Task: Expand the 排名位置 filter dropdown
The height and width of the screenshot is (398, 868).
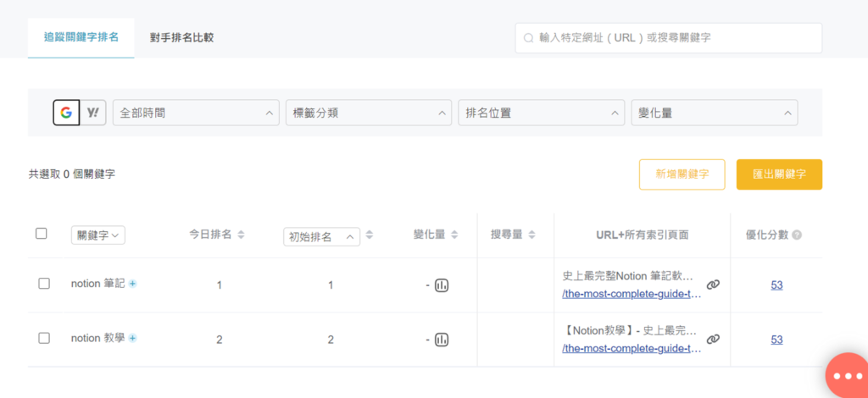Action: [542, 113]
